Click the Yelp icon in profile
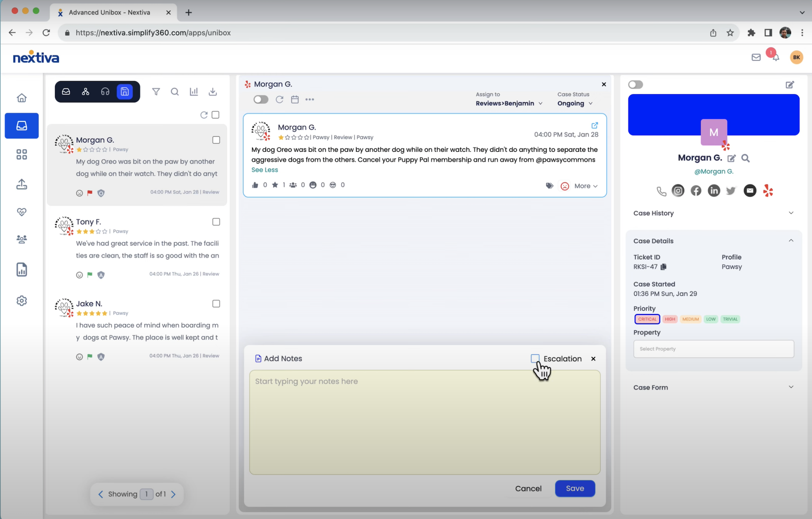The height and width of the screenshot is (519, 812). point(768,191)
